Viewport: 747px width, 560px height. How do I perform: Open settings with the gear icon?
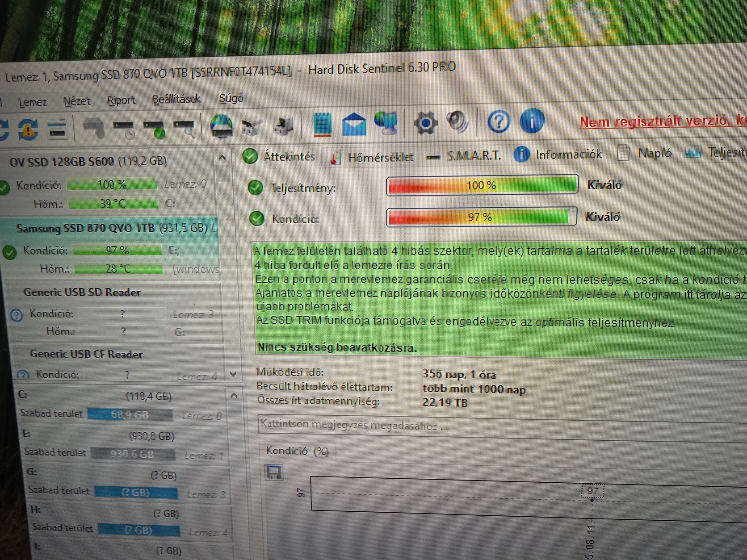(x=425, y=122)
